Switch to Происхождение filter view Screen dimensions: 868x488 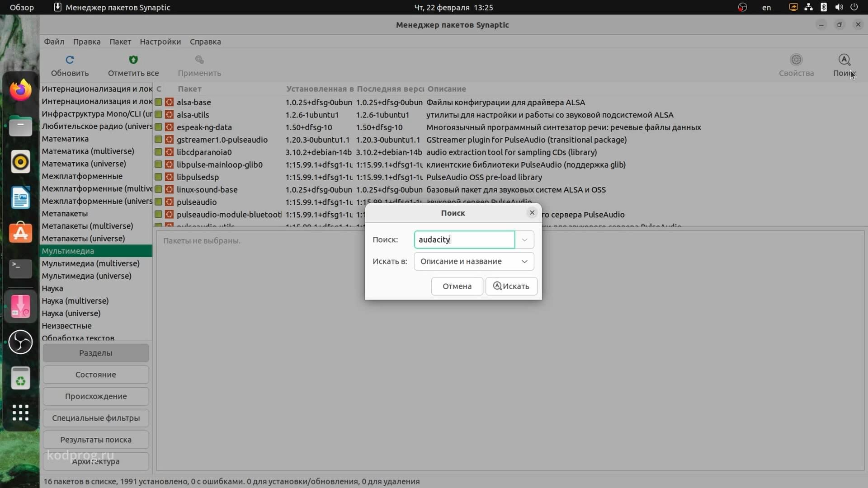click(96, 396)
